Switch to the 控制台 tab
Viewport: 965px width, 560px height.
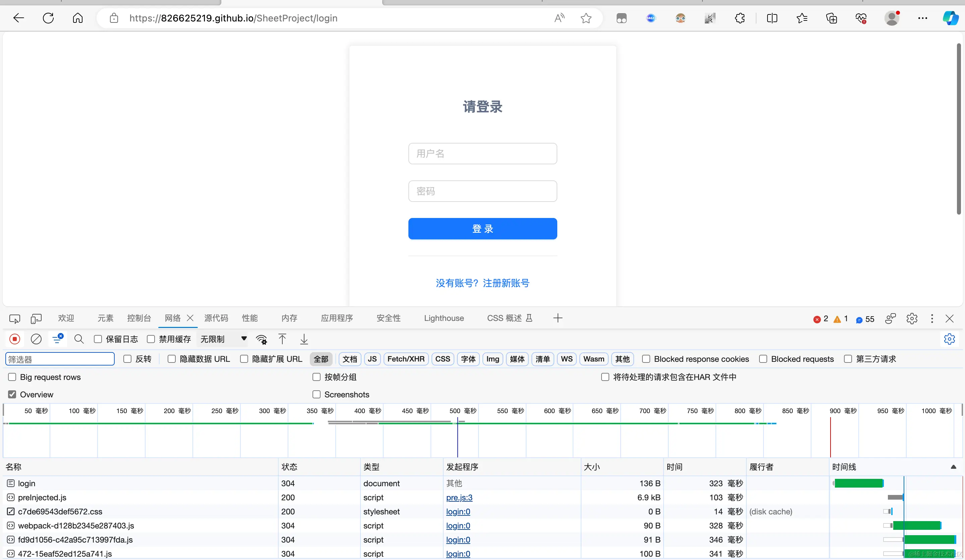click(139, 318)
